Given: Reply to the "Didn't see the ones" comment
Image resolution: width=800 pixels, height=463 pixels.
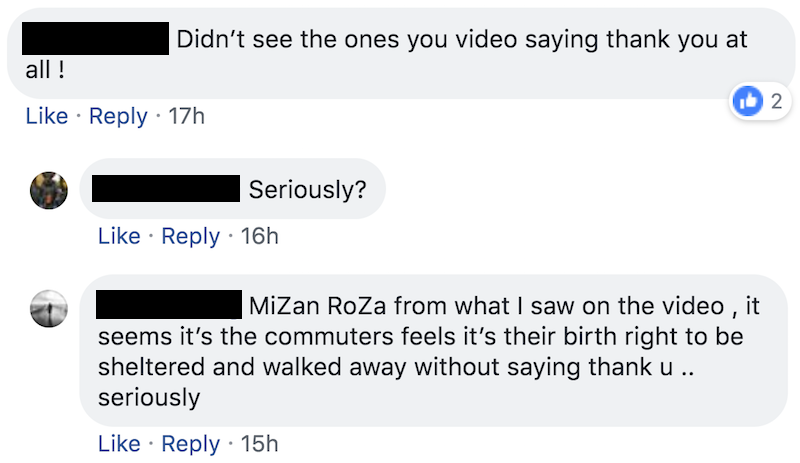Looking at the screenshot, I should (118, 116).
